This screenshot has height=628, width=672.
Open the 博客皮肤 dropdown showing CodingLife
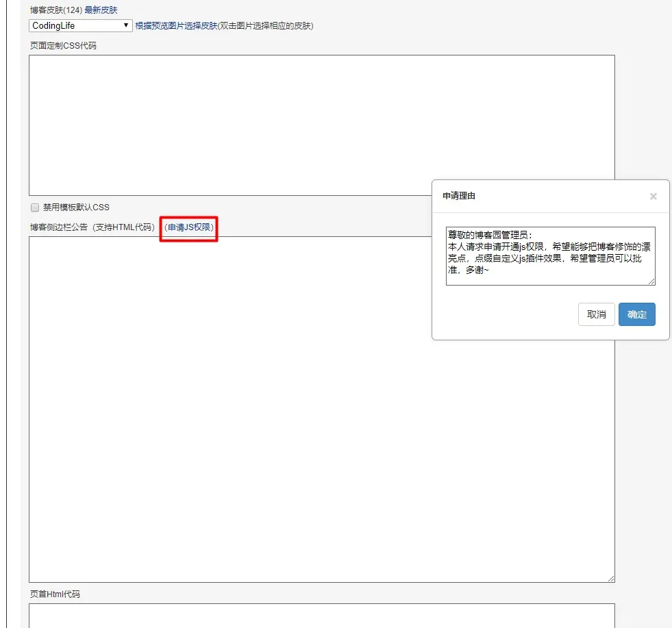(79, 25)
